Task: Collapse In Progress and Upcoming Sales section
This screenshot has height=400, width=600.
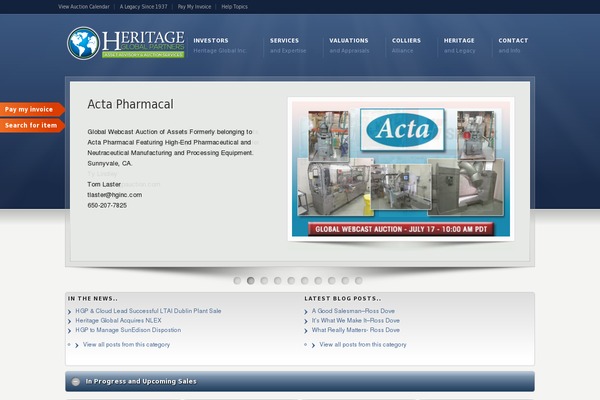Action: click(76, 382)
